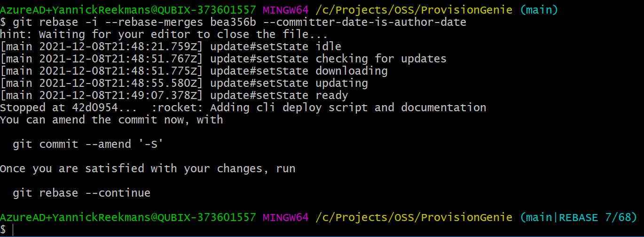This screenshot has width=644, height=237.
Task: Click the username@host text in the top prompt
Action: [128, 10]
